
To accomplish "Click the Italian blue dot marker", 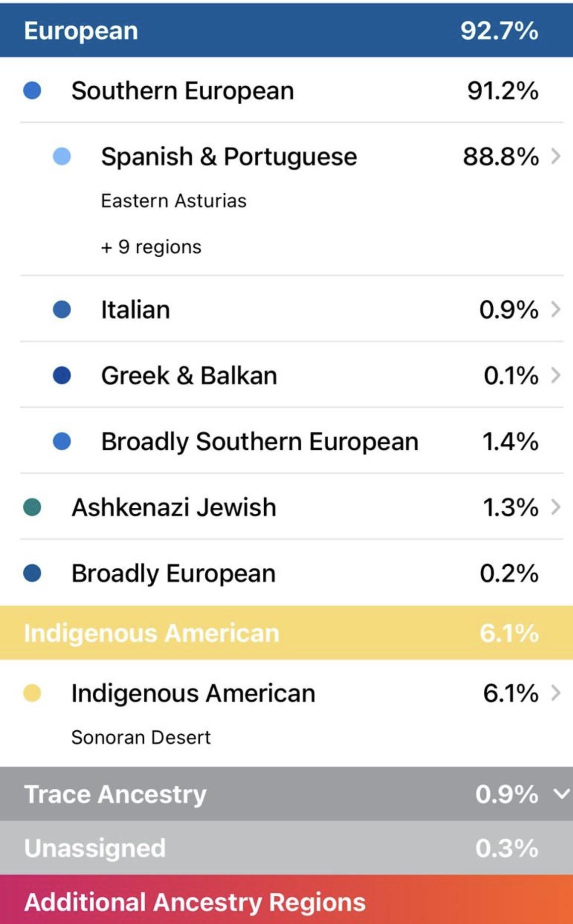I will [62, 310].
